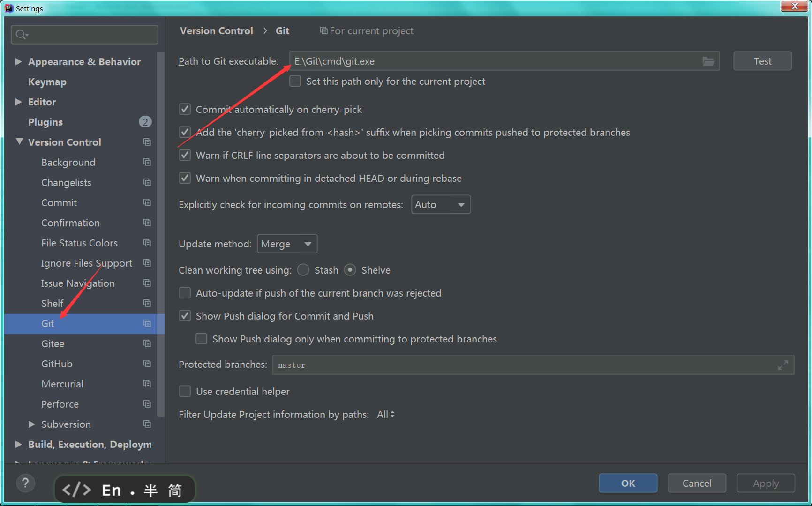Screen dimensions: 812x506
Task: Click the Plugins update count badge
Action: click(x=145, y=122)
